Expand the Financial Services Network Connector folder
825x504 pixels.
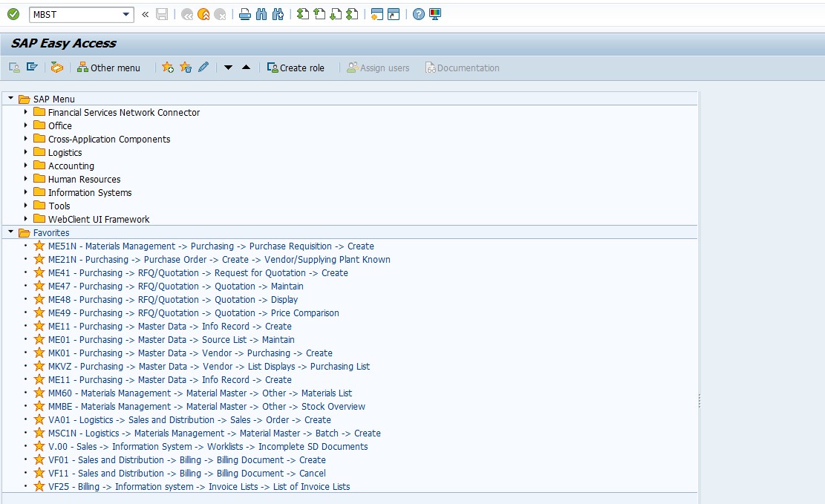pyautogui.click(x=25, y=111)
